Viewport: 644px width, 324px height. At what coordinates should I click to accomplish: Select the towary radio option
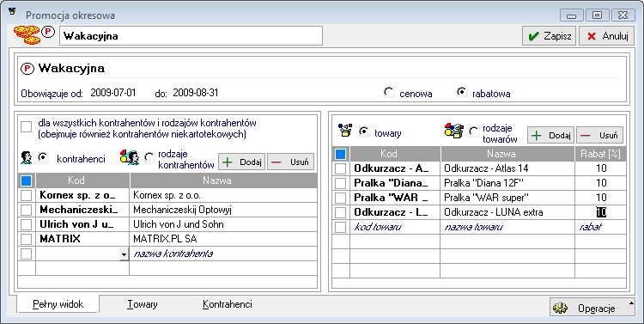click(363, 131)
